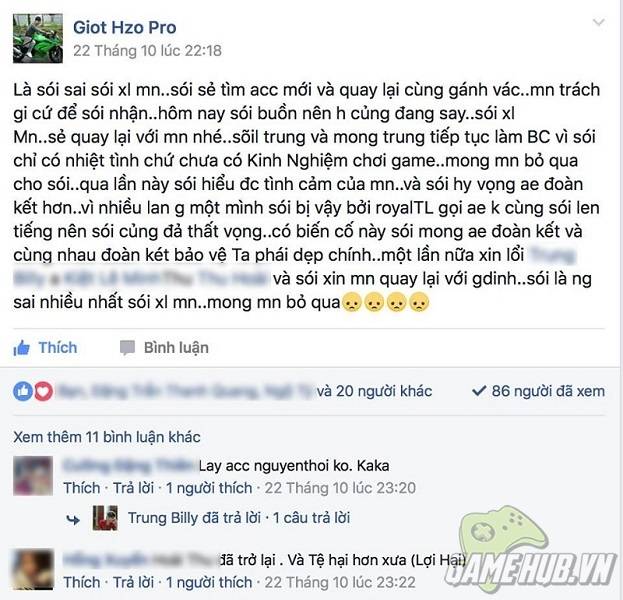Image resolution: width=623 pixels, height=600 pixels.
Task: Expand Trung Billy's reply thread
Action: click(x=239, y=518)
